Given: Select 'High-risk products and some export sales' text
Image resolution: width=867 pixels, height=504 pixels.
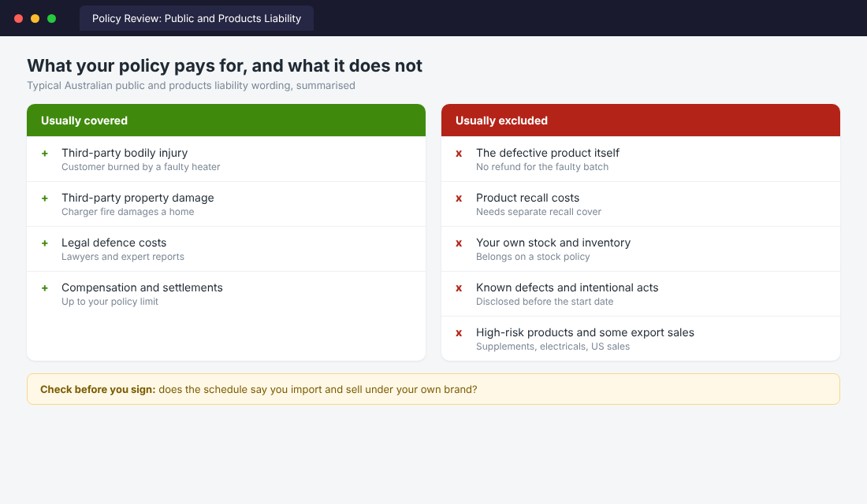Looking at the screenshot, I should coord(585,332).
